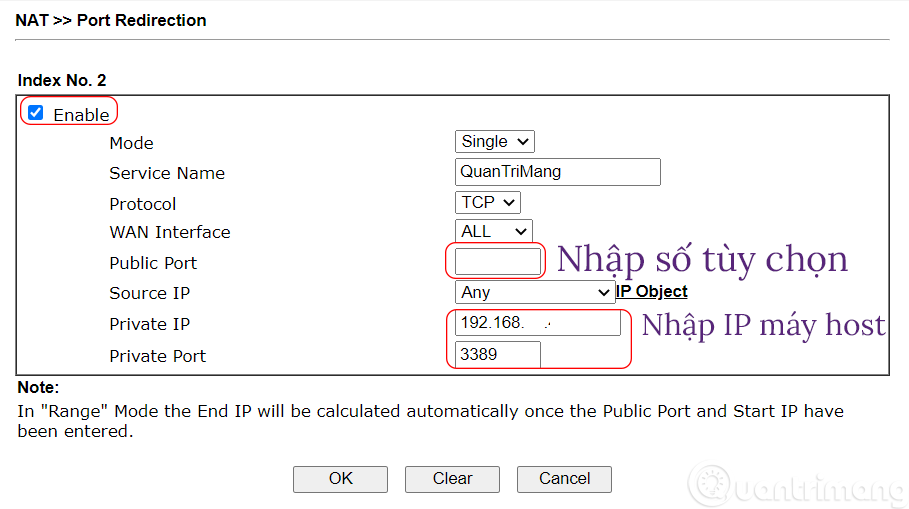
Task: Focus the Public Port input box
Action: 497,262
